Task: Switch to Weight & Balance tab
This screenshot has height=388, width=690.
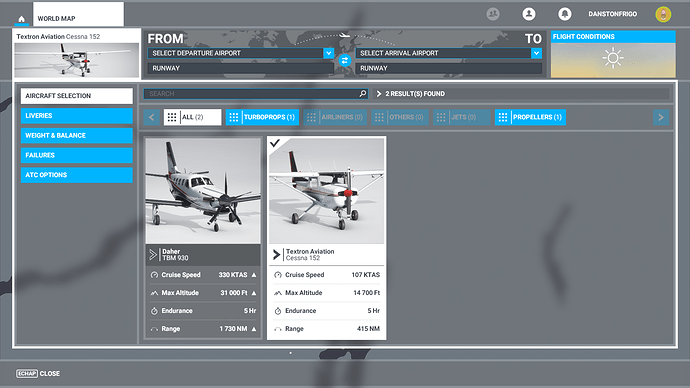Action: (77, 135)
